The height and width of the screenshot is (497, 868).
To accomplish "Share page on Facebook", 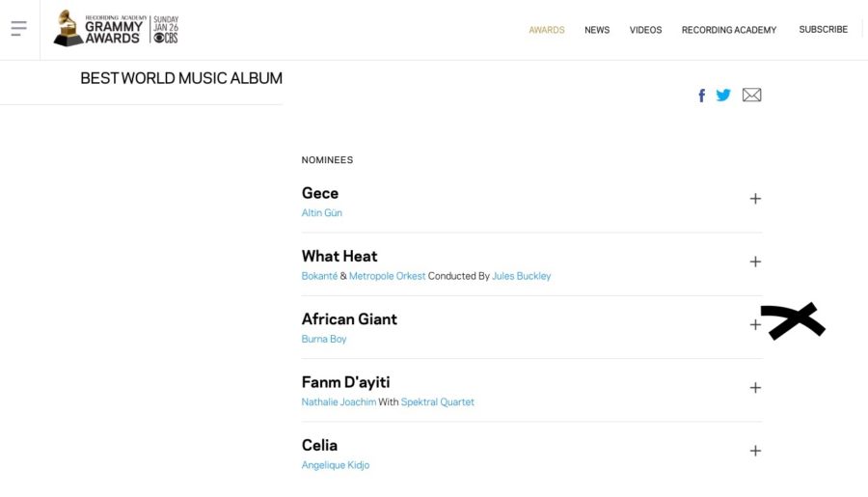I will pyautogui.click(x=702, y=96).
